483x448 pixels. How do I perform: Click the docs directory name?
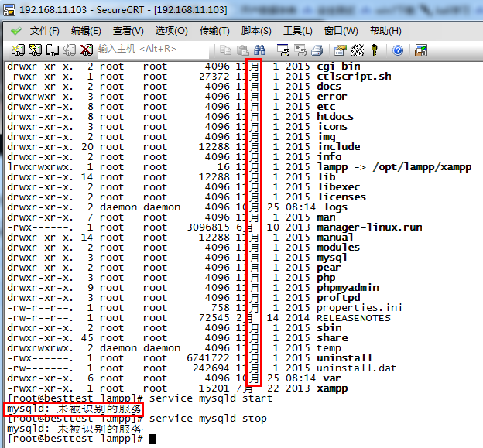[x=329, y=87]
